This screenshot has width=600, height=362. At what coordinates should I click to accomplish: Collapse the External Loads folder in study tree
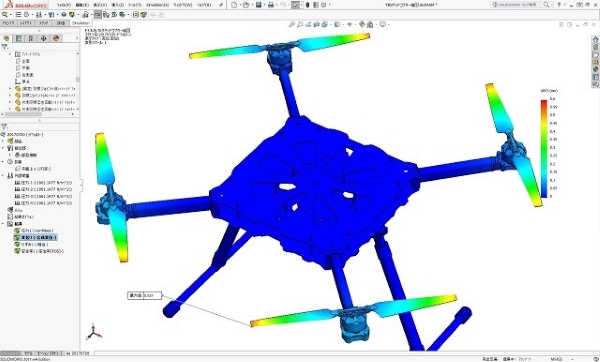tap(3, 176)
